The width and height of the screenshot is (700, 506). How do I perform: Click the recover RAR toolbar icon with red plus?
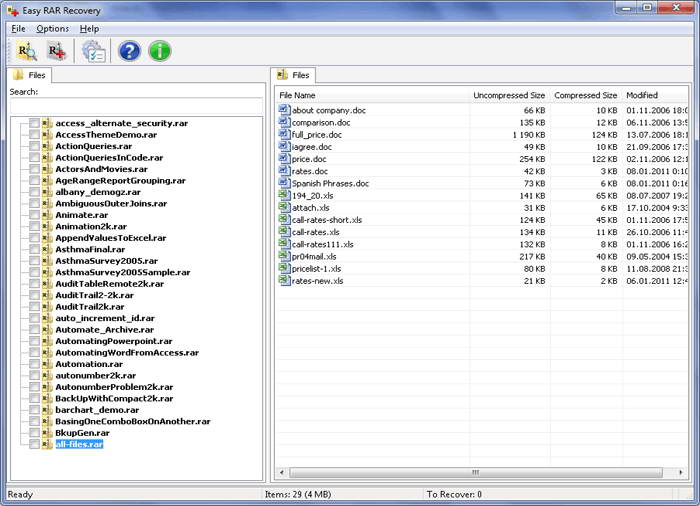57,51
